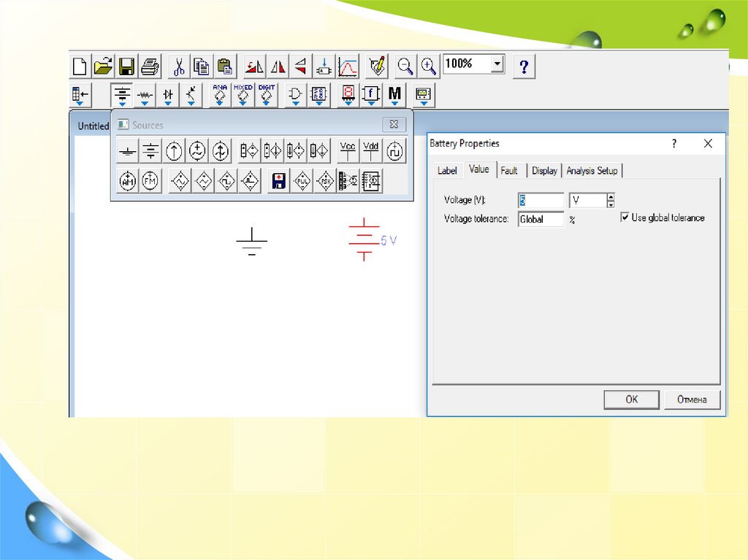Open the Display Graphs icon
This screenshot has width=748, height=560.
(348, 67)
